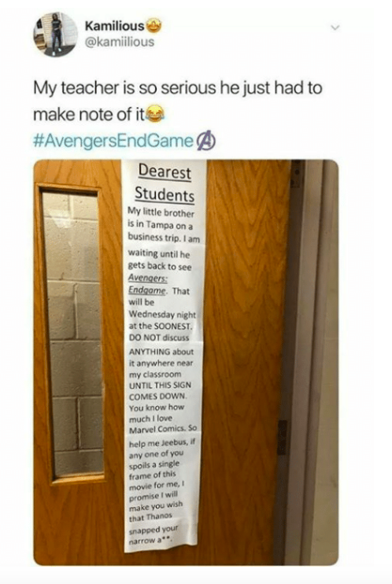Visit the @kamiilious handle link
The height and width of the screenshot is (584, 392).
(120, 42)
